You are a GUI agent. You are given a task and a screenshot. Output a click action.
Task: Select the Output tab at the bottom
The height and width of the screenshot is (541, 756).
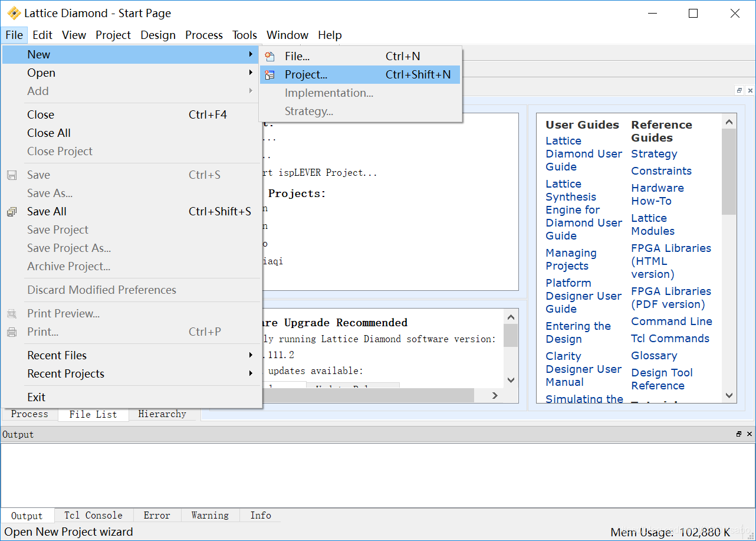point(27,516)
